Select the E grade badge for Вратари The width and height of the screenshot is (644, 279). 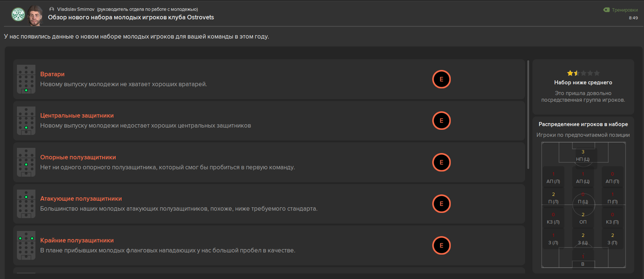[x=441, y=79]
